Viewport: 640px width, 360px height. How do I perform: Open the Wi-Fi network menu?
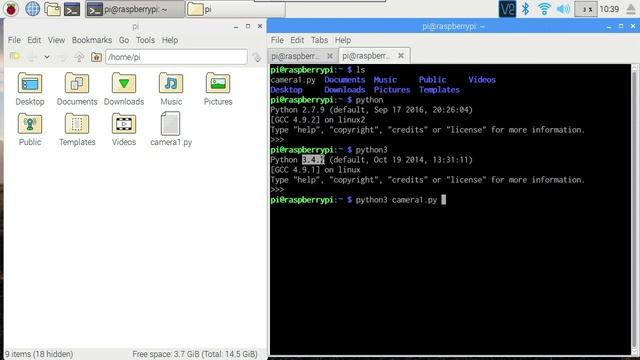(x=544, y=9)
